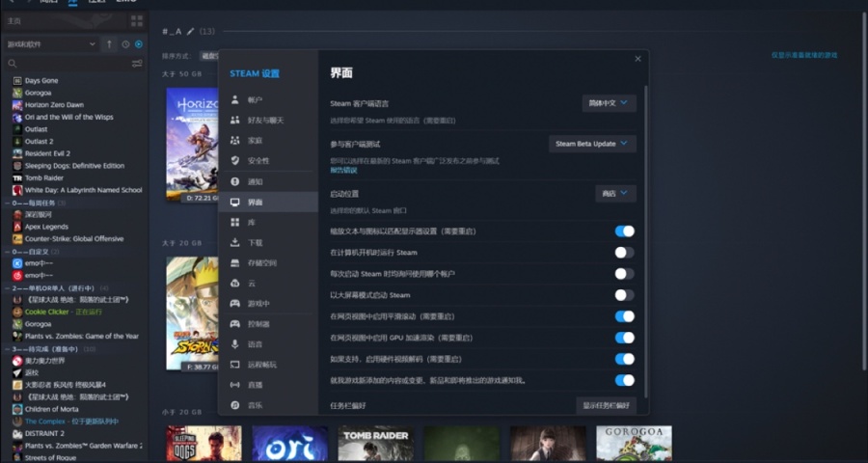This screenshot has height=463, width=868.
Task: Select The Complex - 位于更新队列中 entry
Action: pos(72,422)
